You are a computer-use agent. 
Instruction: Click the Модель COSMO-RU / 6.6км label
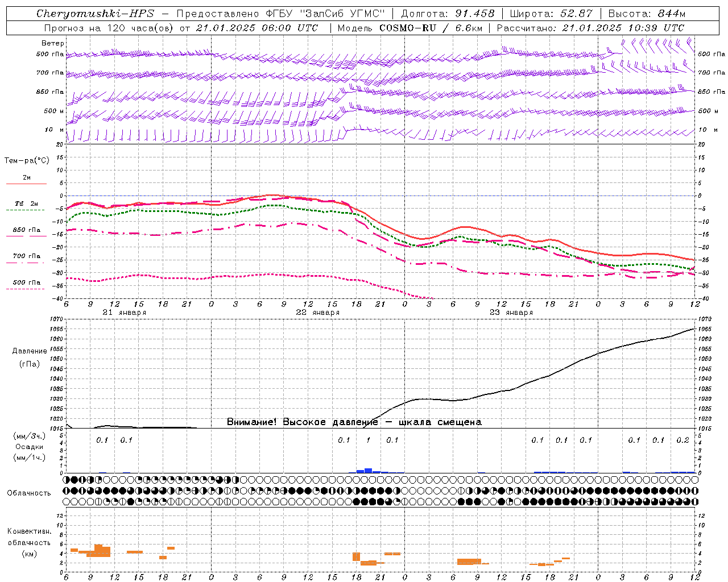(410, 28)
